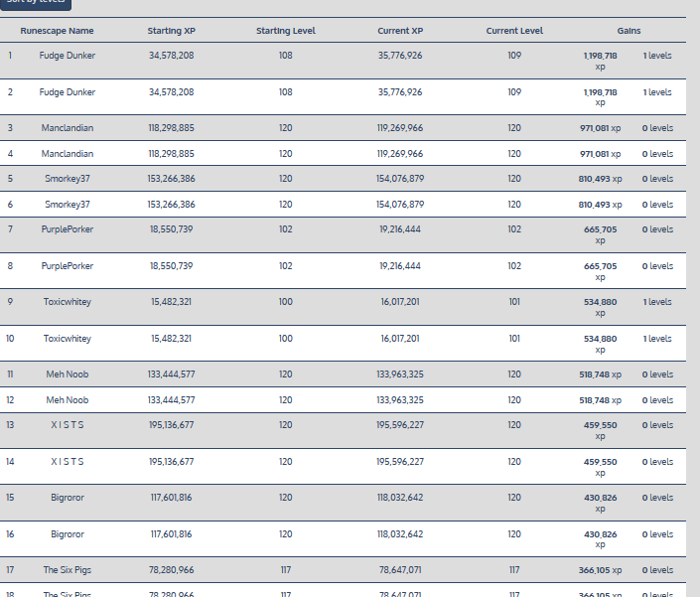Select X I S T S in row 13
The height and width of the screenshot is (597, 700).
68,425
